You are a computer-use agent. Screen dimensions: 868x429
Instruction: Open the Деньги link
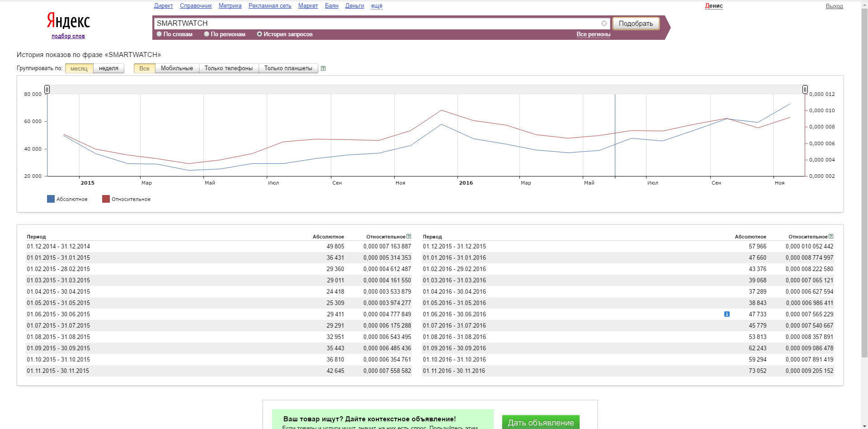click(354, 6)
